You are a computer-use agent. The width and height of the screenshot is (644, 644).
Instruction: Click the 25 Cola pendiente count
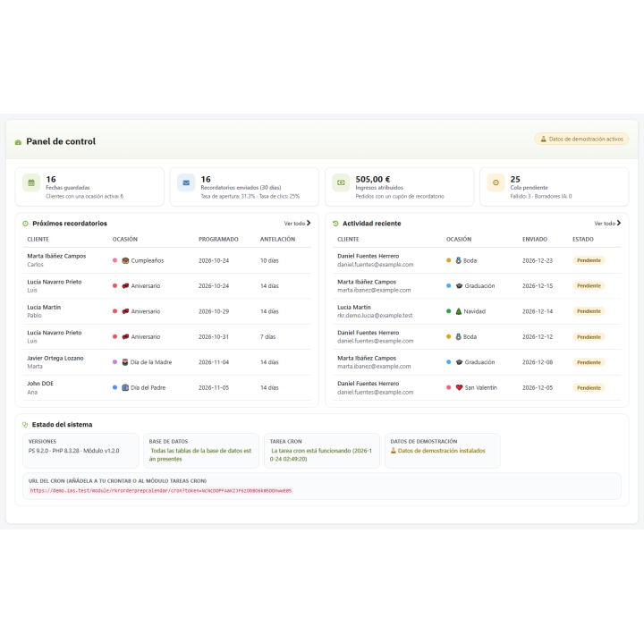pos(515,179)
